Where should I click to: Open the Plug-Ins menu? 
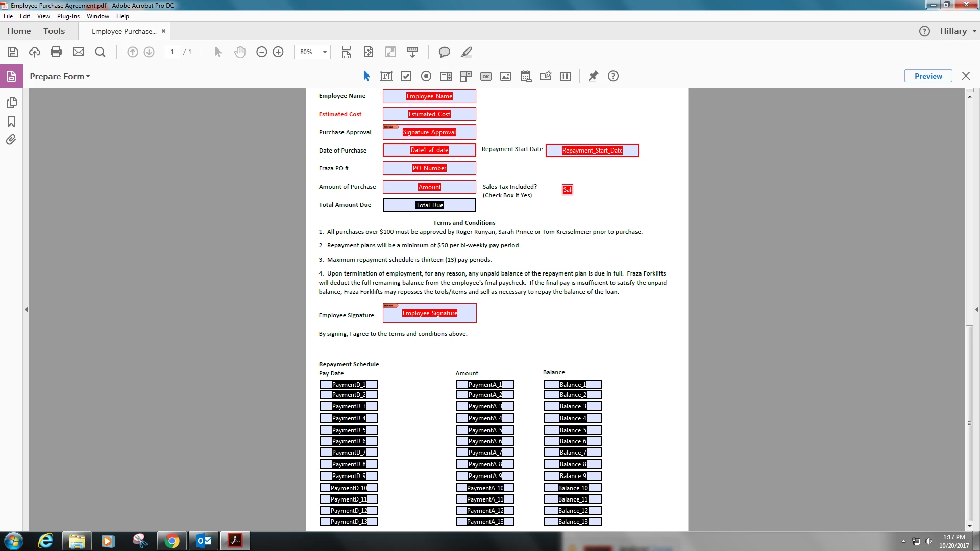[x=68, y=16]
